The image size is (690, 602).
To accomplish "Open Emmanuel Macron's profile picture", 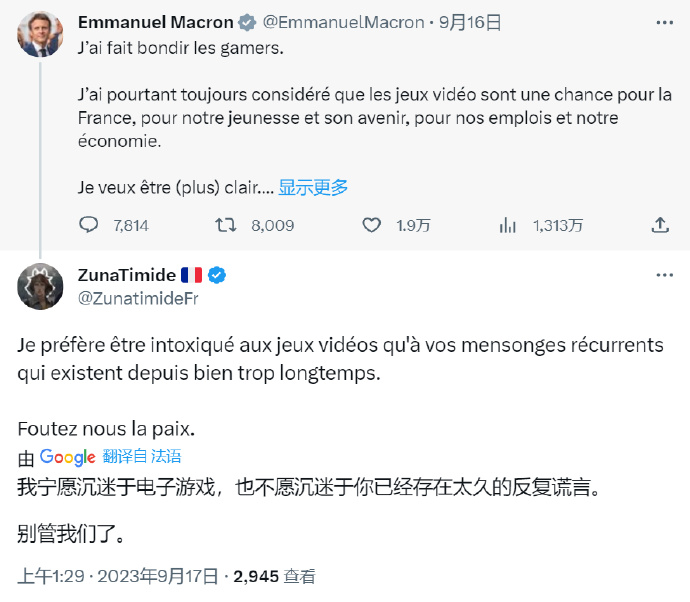I will 40,33.
